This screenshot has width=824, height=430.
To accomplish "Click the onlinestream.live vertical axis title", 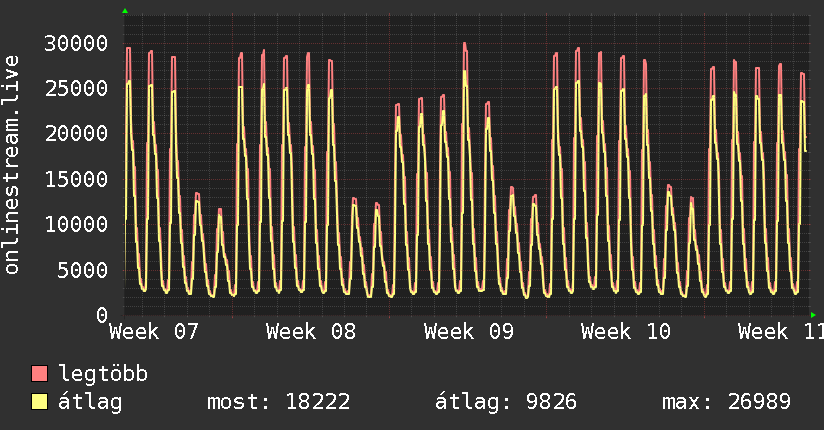I will click(x=11, y=165).
